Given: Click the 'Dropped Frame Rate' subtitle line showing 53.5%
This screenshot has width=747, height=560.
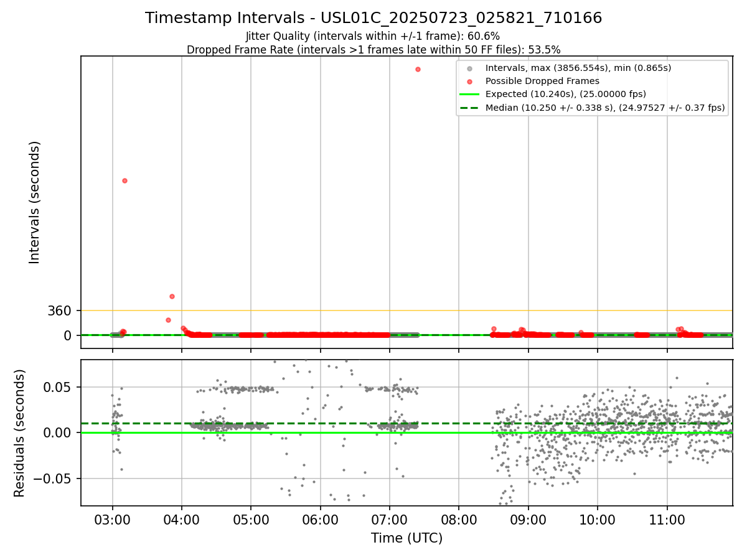Looking at the screenshot, I should click(x=374, y=50).
